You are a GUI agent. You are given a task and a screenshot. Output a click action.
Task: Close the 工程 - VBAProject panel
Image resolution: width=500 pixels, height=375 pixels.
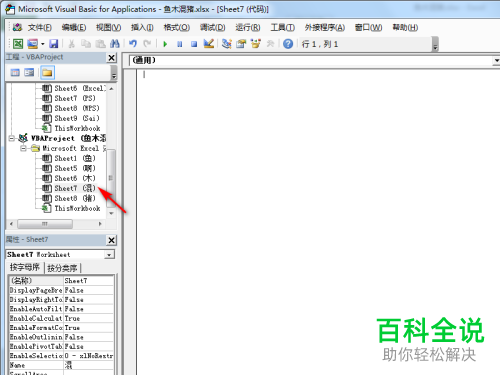[112, 58]
